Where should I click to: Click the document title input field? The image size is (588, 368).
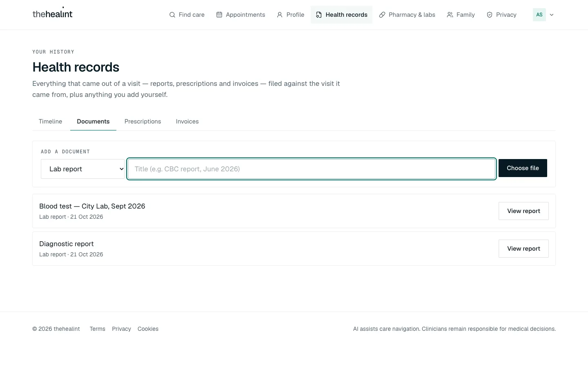click(312, 169)
